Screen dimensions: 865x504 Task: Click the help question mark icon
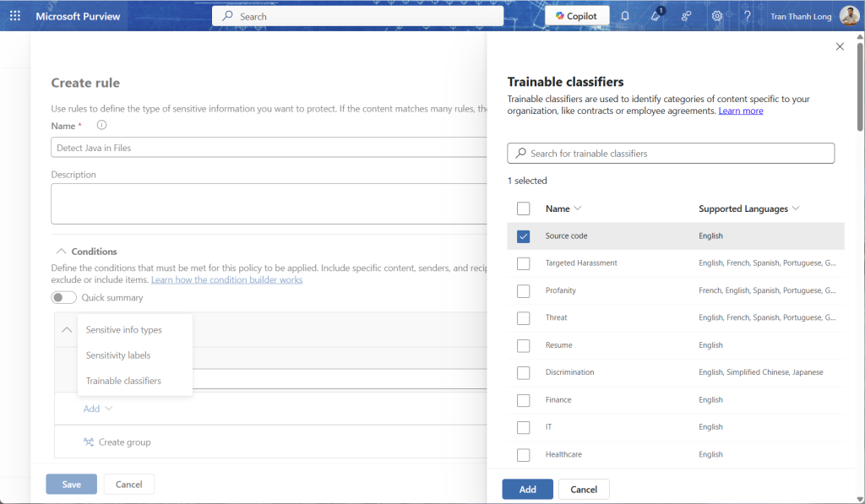tap(747, 16)
